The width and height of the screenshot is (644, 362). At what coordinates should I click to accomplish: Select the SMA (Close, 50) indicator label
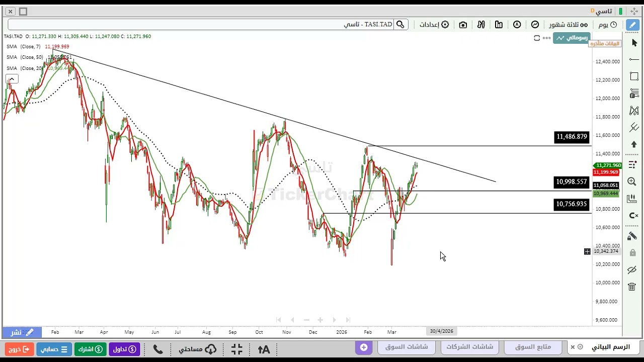(x=25, y=57)
